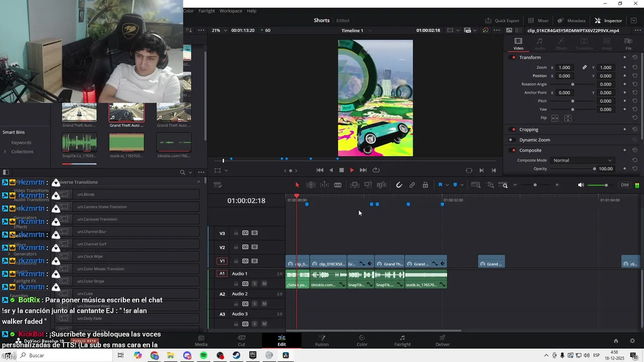Open the audio Mixer panel
This screenshot has height=362, width=644.
(538, 21)
